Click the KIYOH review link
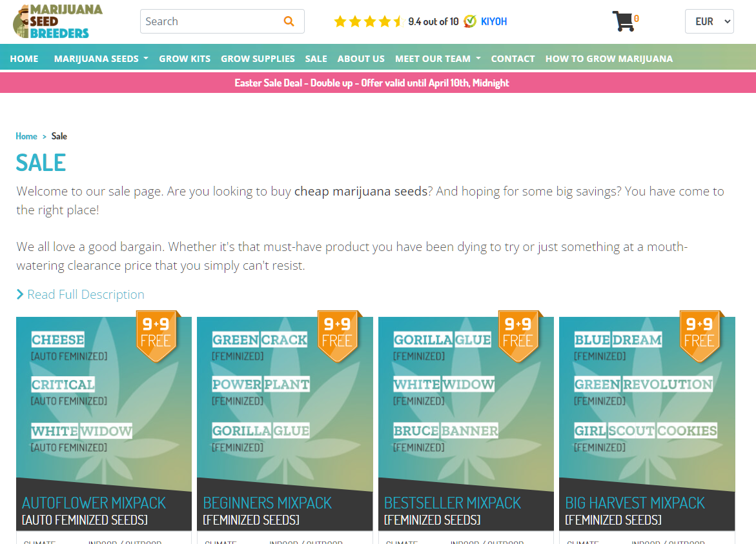Image resolution: width=756 pixels, height=544 pixels. [494, 21]
